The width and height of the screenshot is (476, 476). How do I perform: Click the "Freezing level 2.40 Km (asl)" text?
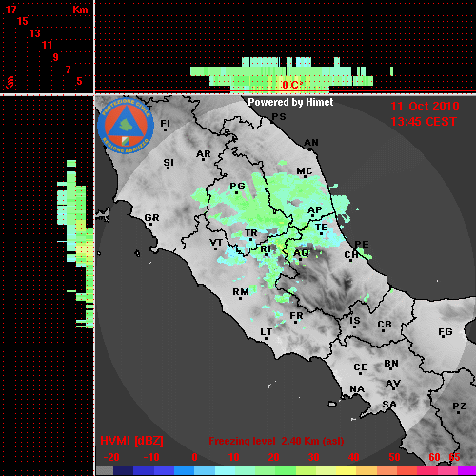coord(276,441)
